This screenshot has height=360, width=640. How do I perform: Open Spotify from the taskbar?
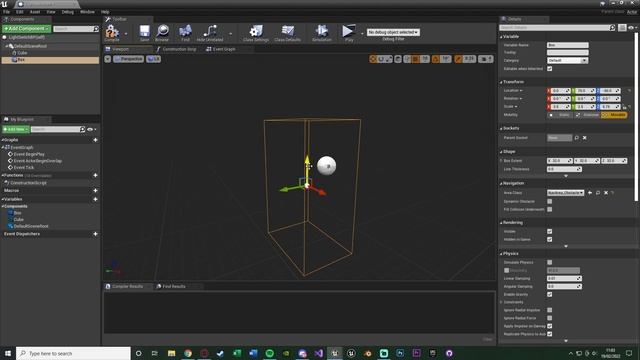point(269,353)
